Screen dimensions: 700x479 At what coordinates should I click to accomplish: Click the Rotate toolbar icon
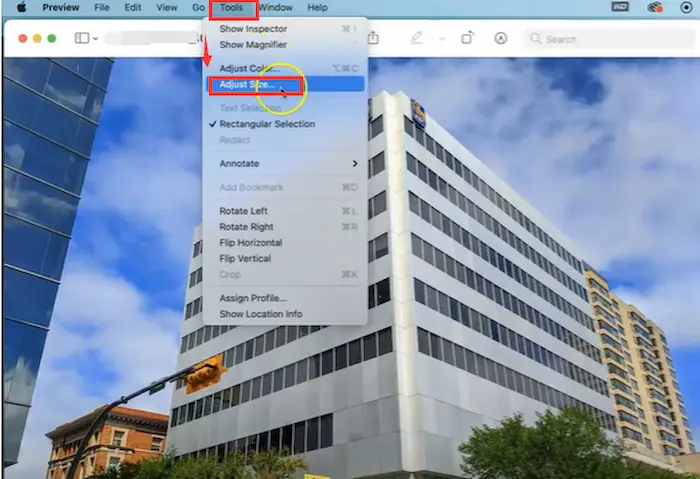pos(467,38)
